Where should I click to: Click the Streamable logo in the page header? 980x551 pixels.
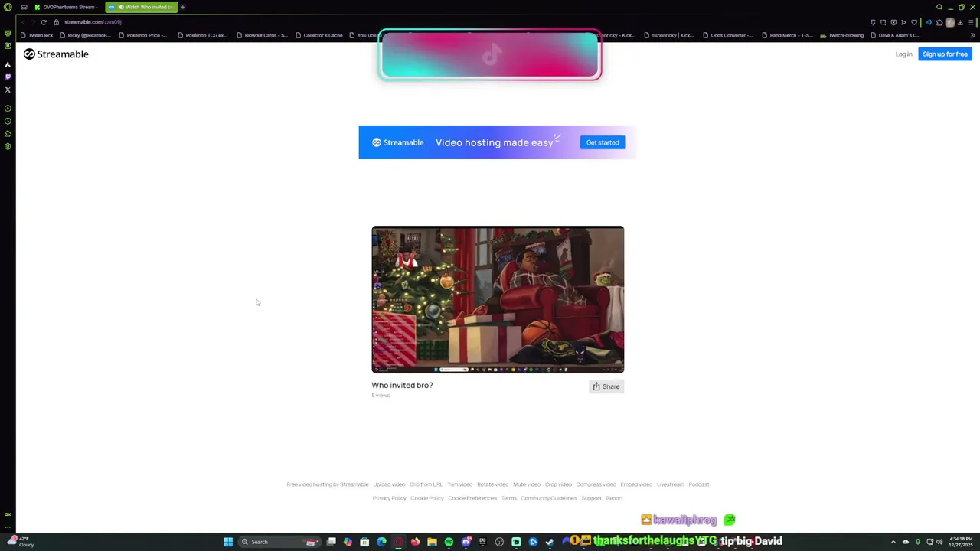(56, 54)
